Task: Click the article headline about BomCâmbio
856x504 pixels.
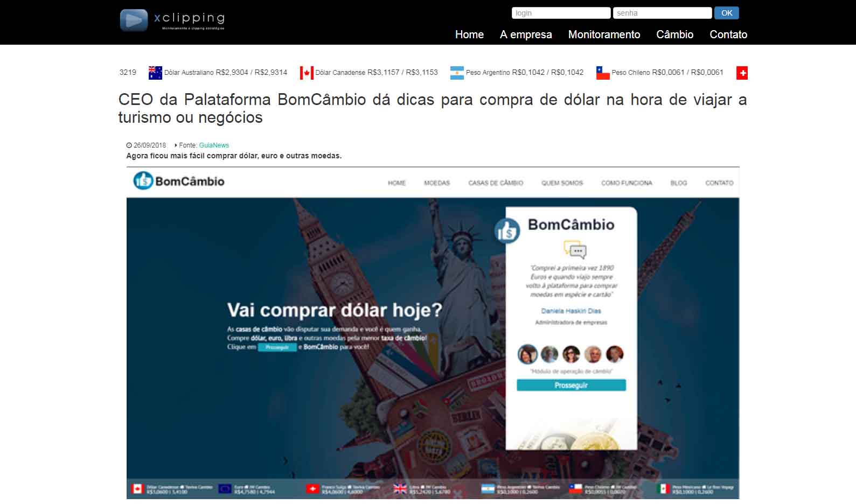Action: 433,108
